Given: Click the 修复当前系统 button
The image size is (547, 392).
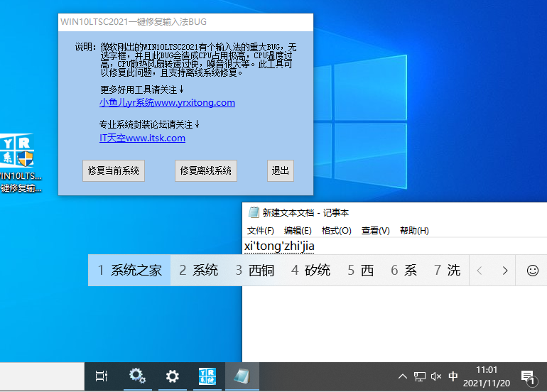Looking at the screenshot, I should click(x=114, y=171).
